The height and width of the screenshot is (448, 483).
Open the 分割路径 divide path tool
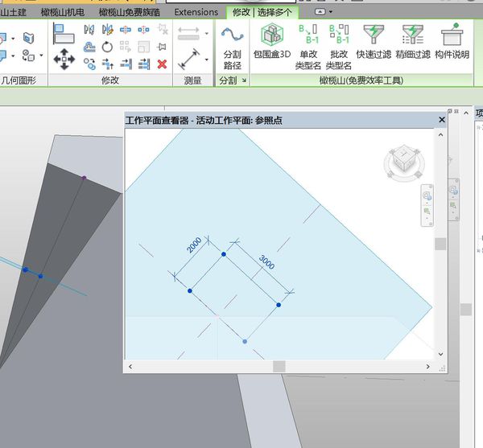[x=233, y=47]
